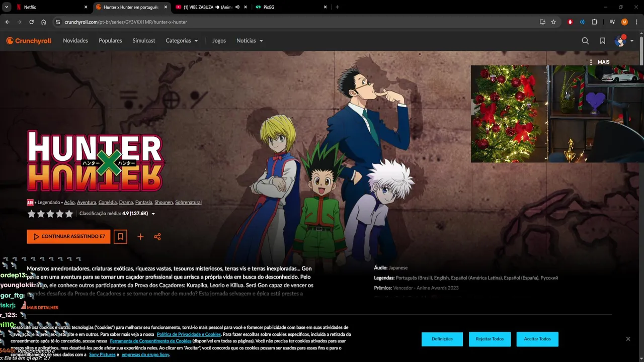Open Jogos page
The width and height of the screenshot is (644, 362).
(219, 41)
